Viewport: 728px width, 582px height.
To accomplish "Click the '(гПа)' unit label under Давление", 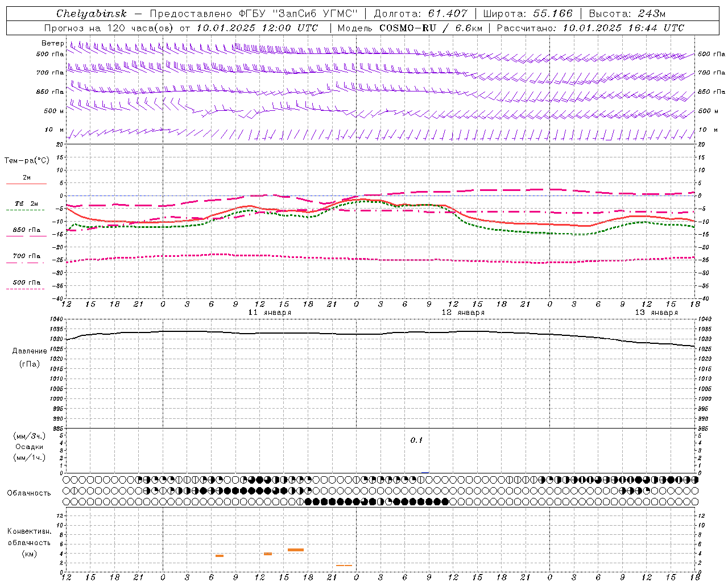I will point(30,364).
